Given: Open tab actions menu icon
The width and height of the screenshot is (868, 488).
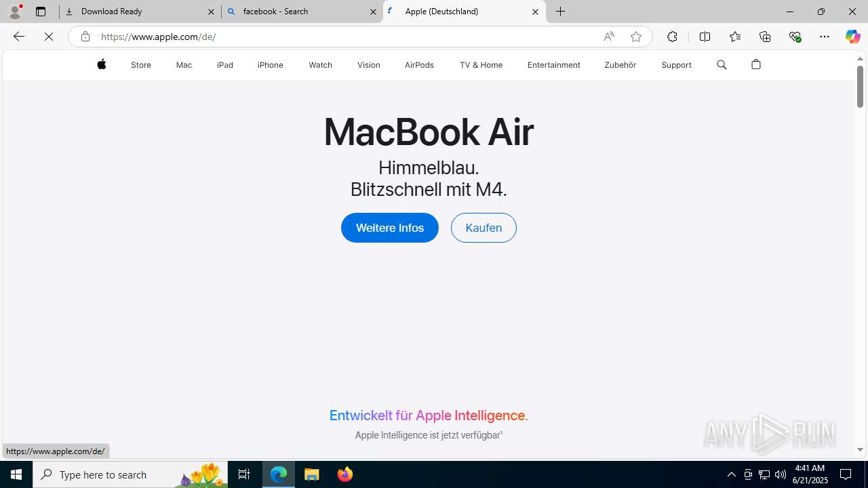Looking at the screenshot, I should 41,12.
